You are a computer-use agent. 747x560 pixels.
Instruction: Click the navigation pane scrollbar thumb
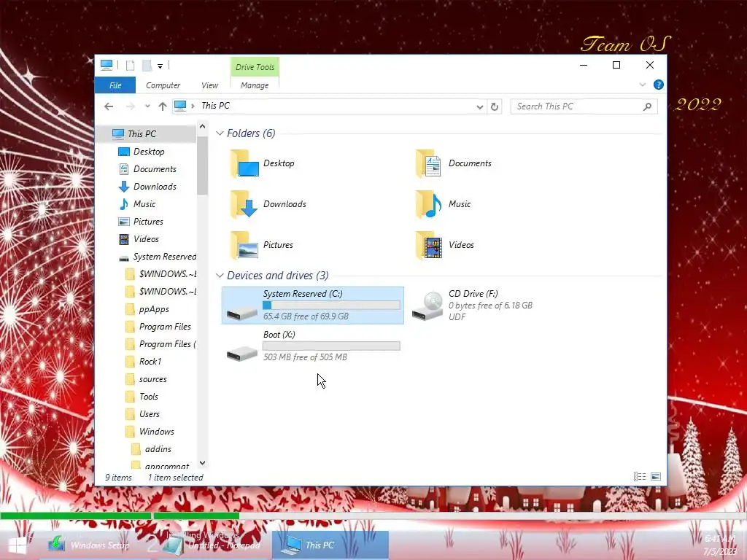(203, 166)
